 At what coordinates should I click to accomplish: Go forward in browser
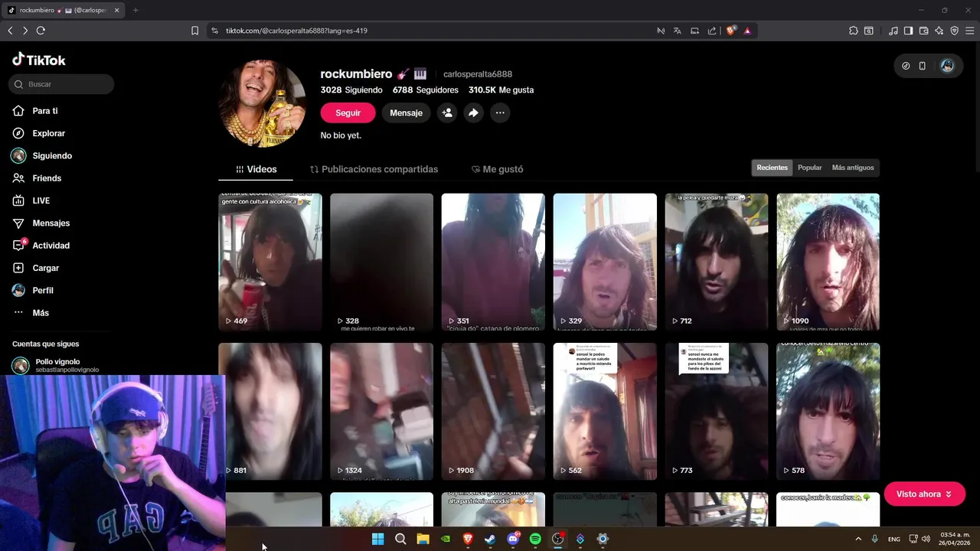24,31
